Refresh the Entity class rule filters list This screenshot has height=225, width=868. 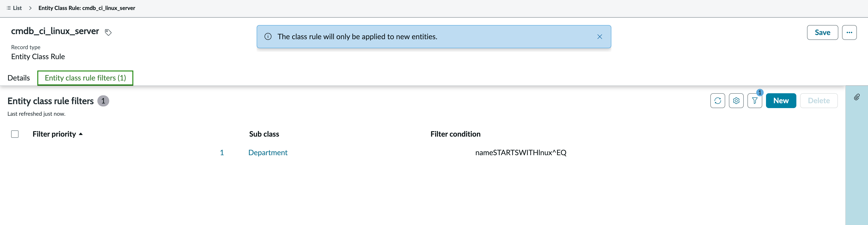[x=717, y=100]
